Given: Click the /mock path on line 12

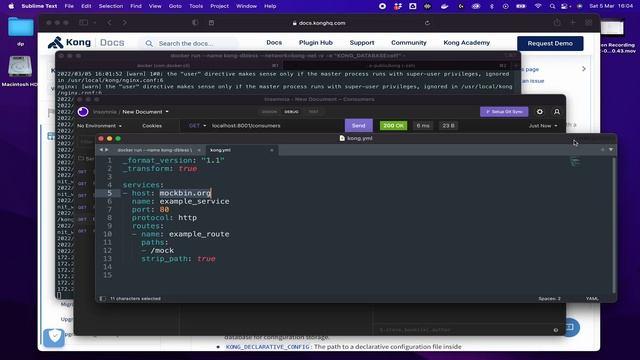Looking at the screenshot, I should tap(162, 251).
